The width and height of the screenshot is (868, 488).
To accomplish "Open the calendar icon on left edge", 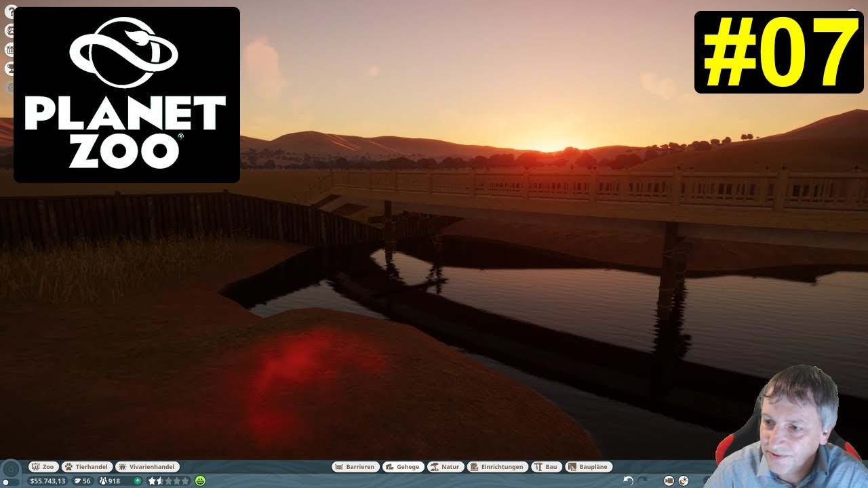I will pos(10,49).
